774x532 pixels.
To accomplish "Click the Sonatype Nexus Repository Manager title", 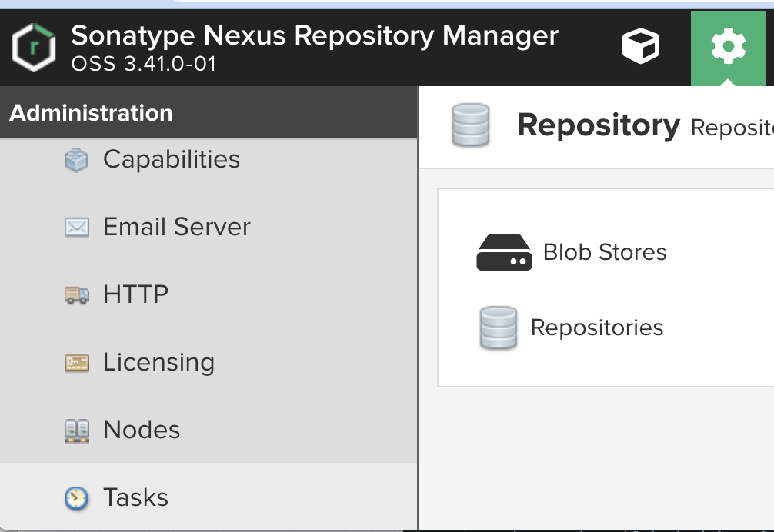I will [x=315, y=35].
